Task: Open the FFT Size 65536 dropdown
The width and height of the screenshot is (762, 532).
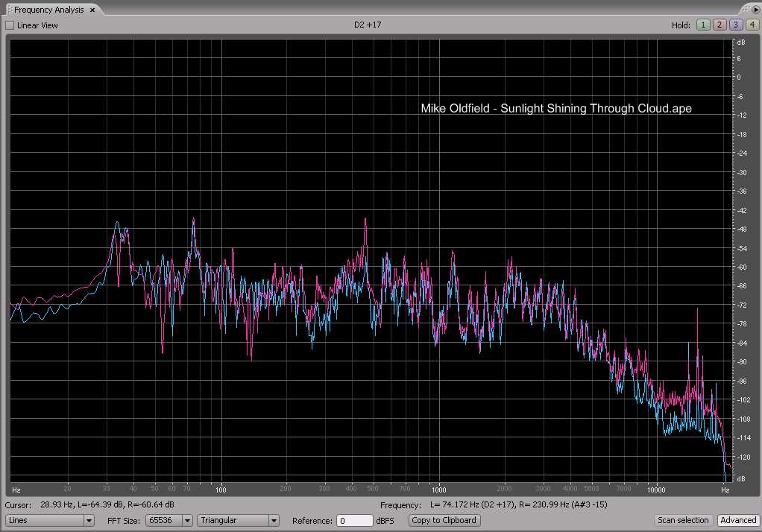Action: 169,520
